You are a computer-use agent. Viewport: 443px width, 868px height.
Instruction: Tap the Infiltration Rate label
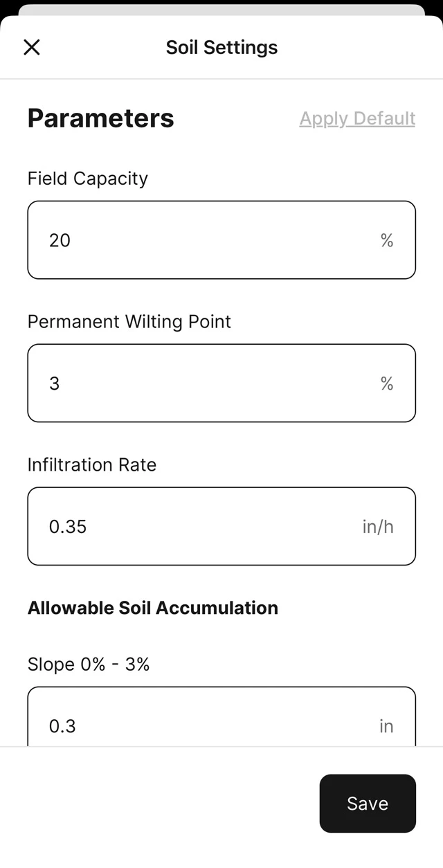92,464
